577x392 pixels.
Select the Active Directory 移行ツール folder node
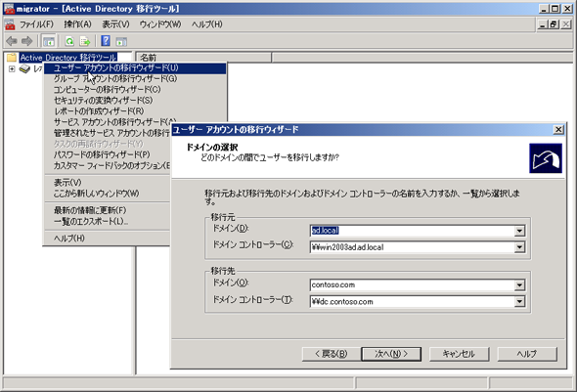(68, 58)
